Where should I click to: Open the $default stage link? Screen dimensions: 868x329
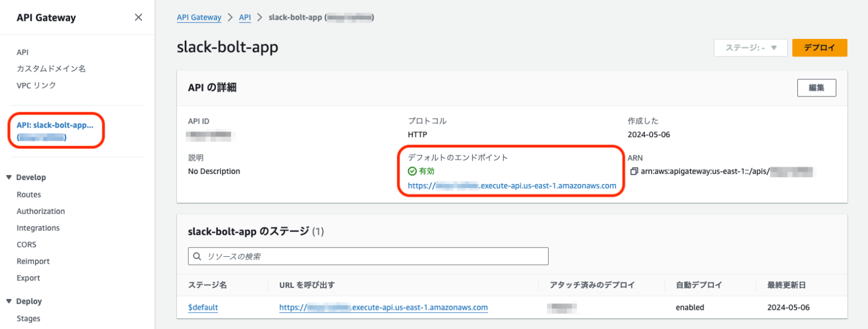click(202, 307)
